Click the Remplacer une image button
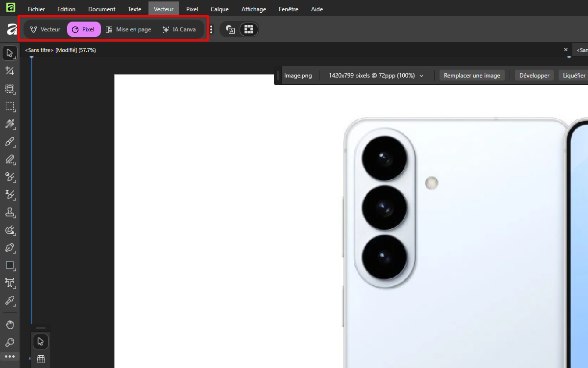Image resolution: width=588 pixels, height=368 pixels. click(x=472, y=76)
